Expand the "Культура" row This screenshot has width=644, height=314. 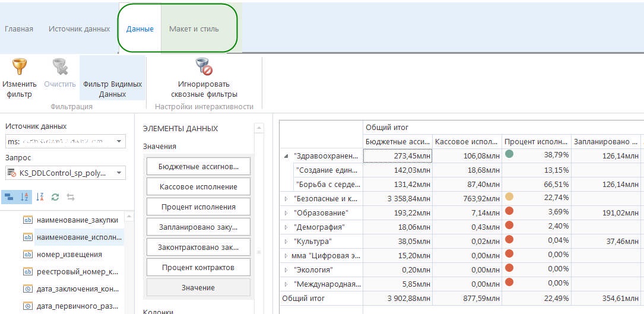click(x=286, y=242)
